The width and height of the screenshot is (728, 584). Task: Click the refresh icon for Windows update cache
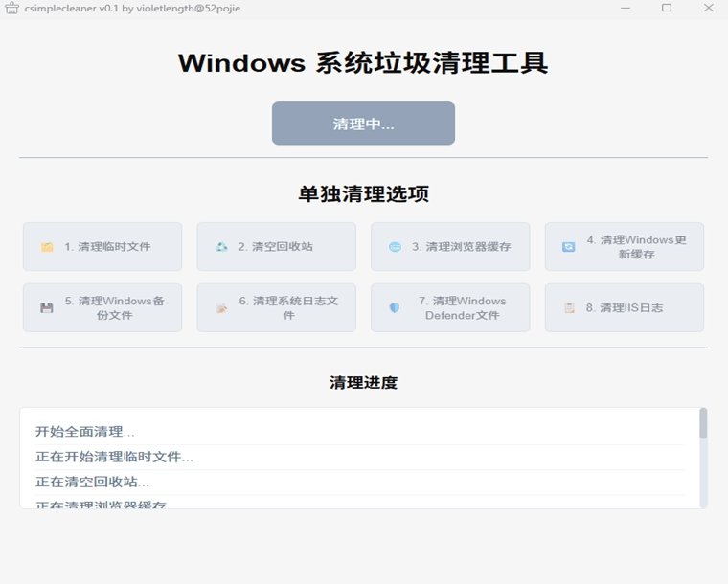569,247
